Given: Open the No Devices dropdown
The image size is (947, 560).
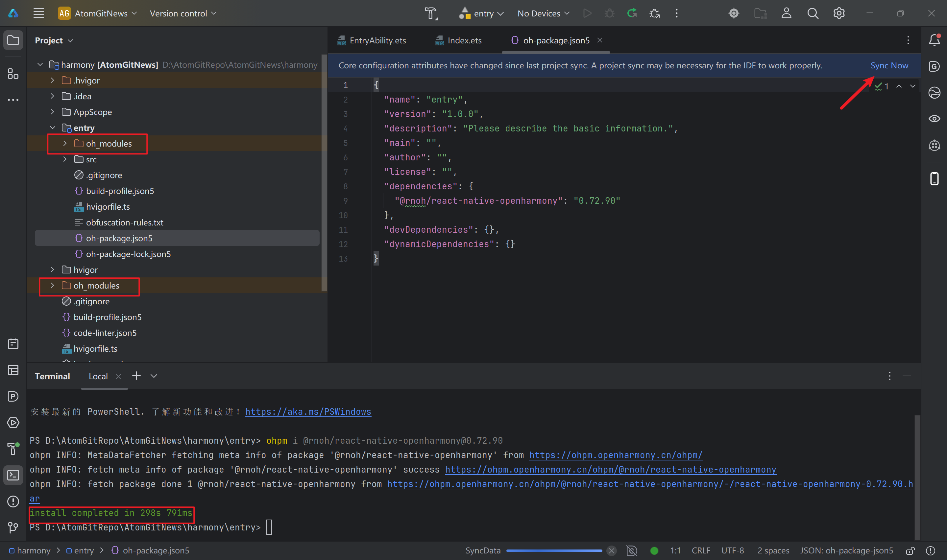Looking at the screenshot, I should tap(543, 13).
